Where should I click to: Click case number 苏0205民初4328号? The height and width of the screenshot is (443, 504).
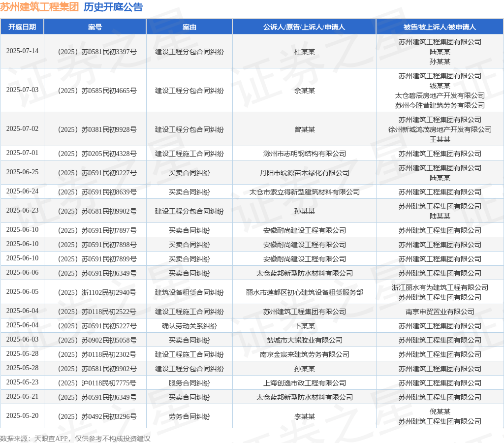point(97,154)
